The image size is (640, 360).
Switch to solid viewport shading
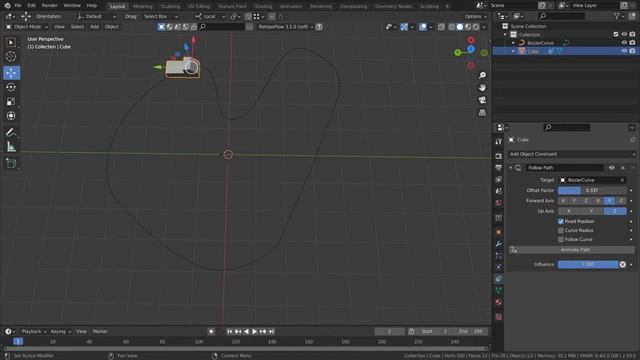(x=460, y=27)
